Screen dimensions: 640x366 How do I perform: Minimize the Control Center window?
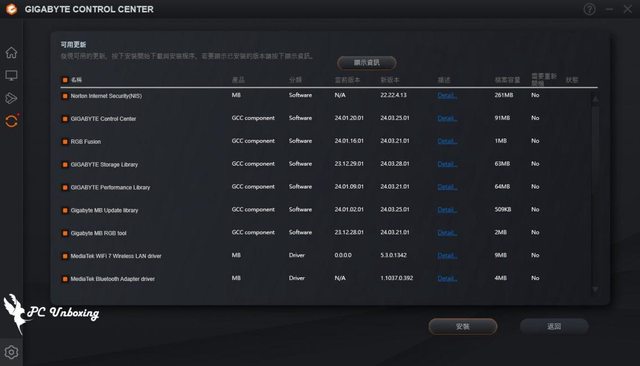[x=609, y=9]
